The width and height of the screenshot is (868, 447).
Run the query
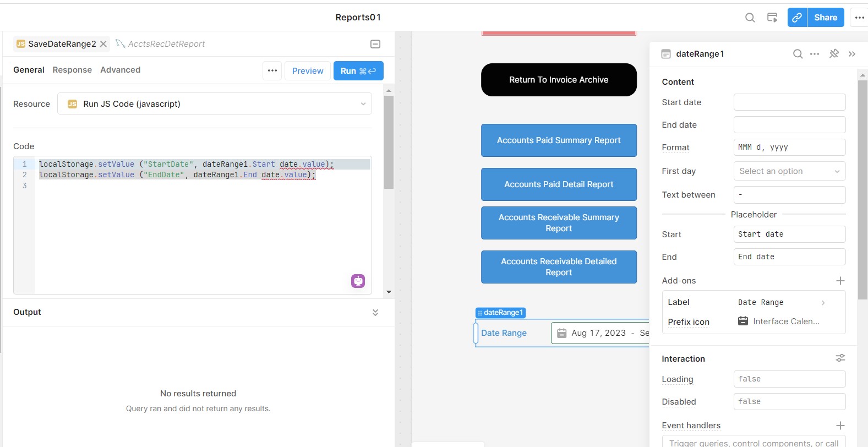pyautogui.click(x=358, y=70)
